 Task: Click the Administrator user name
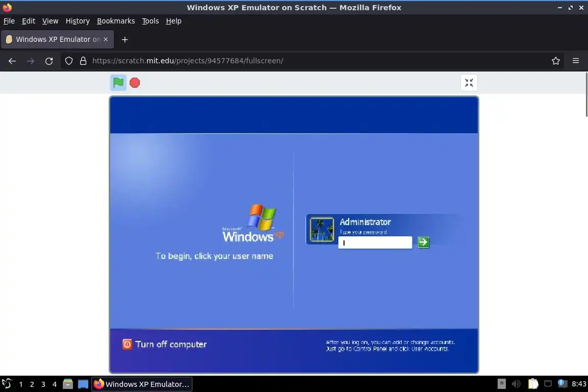(365, 222)
